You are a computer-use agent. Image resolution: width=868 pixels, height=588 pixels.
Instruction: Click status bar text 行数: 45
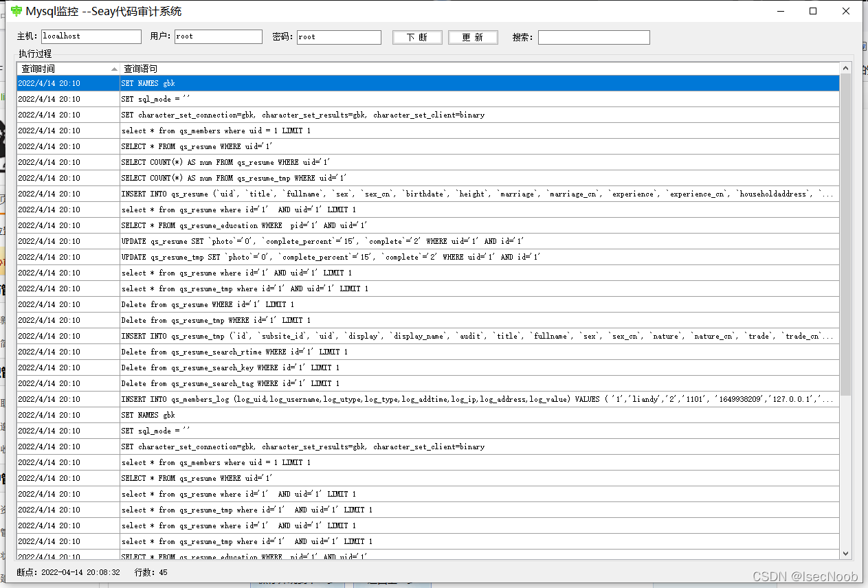(x=151, y=572)
